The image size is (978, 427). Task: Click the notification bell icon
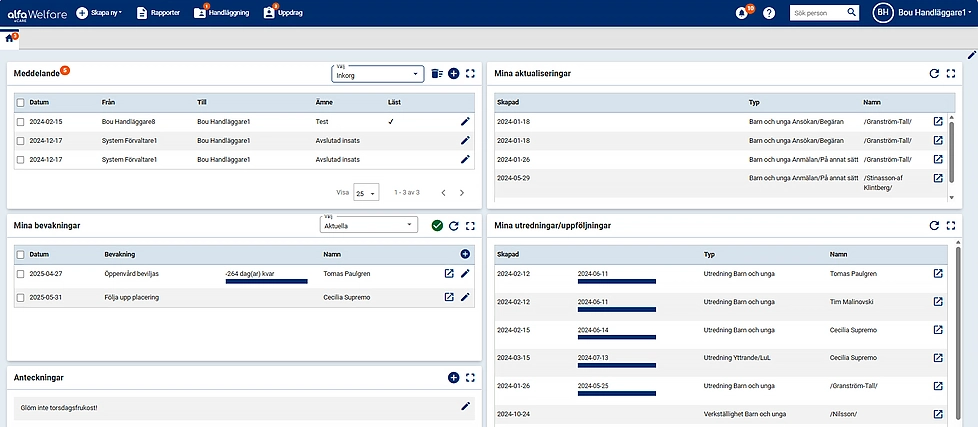[x=741, y=13]
